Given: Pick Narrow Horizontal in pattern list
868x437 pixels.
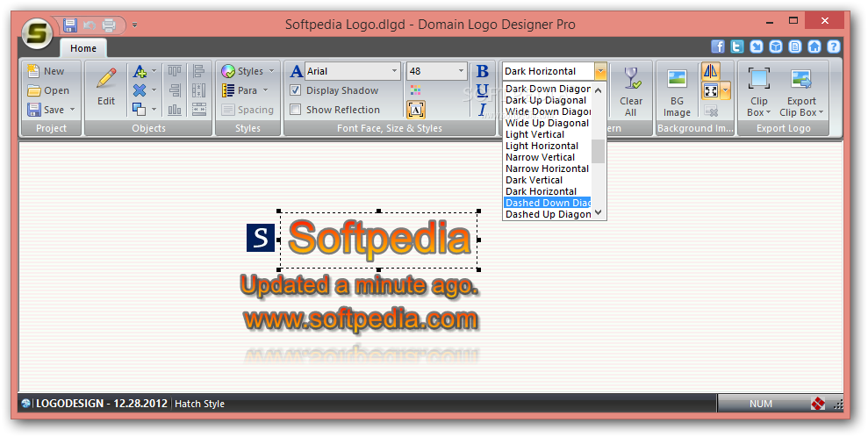Looking at the screenshot, I should (548, 168).
